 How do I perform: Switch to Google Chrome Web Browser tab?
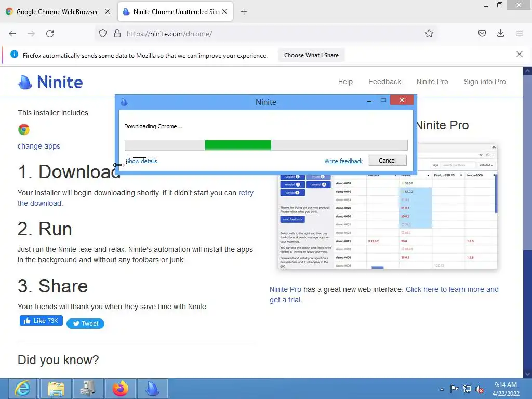57,12
